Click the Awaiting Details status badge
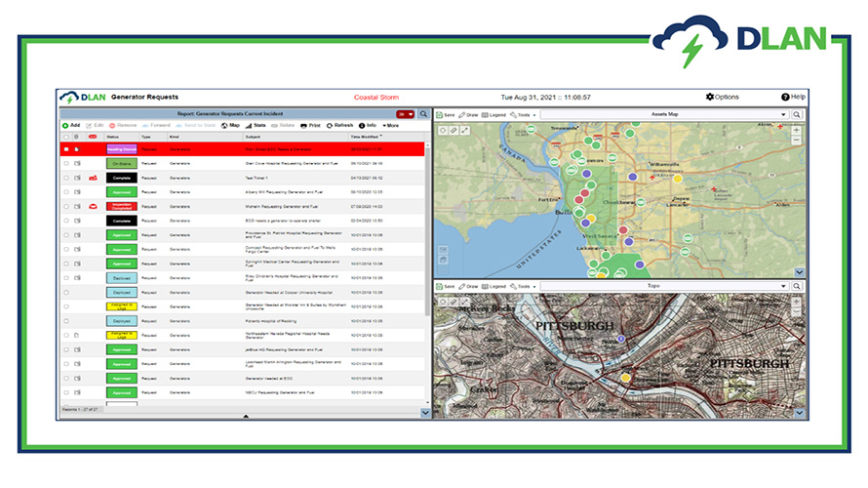Screen dimensions: 868x488 click(x=122, y=149)
